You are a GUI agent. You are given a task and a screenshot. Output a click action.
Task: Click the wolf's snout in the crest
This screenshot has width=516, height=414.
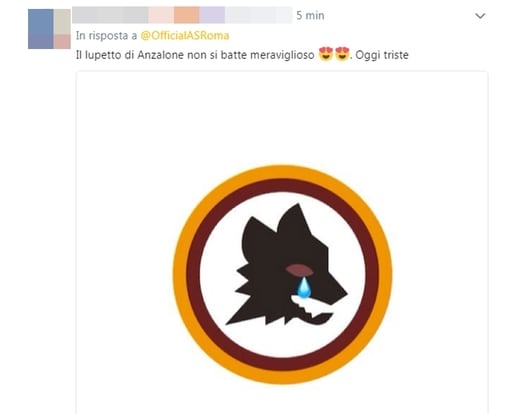333,287
